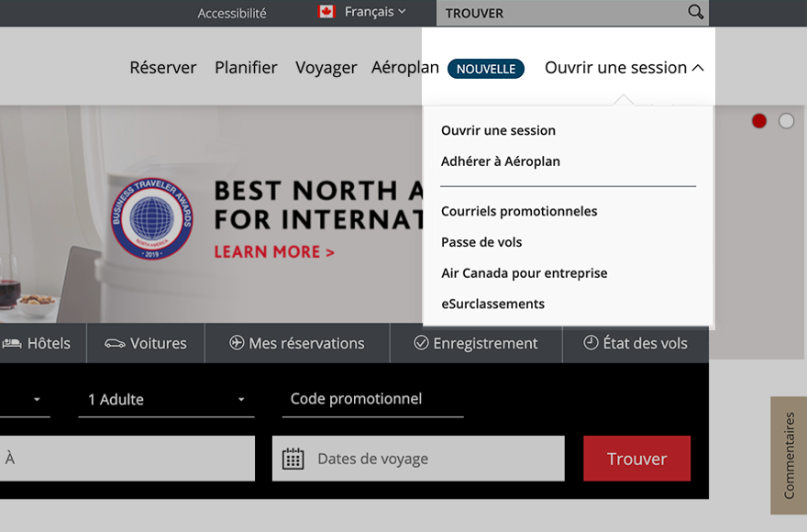
Task: Open the Hôtels tab with bed icon
Action: pos(37,343)
